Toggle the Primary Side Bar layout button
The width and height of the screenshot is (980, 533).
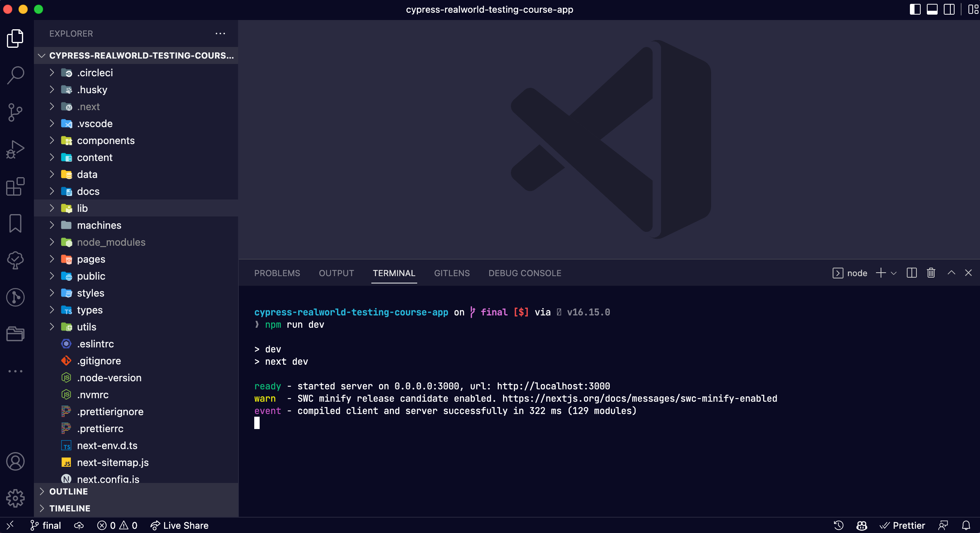(915, 9)
